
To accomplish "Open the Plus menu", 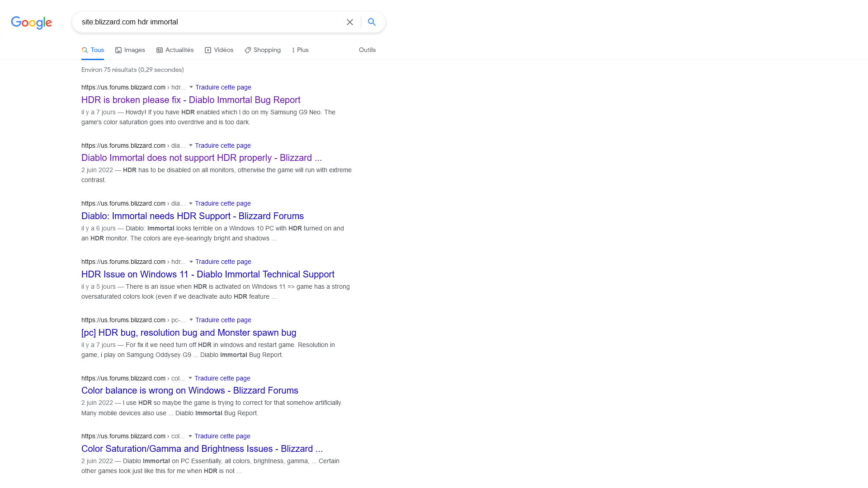I will tap(300, 50).
